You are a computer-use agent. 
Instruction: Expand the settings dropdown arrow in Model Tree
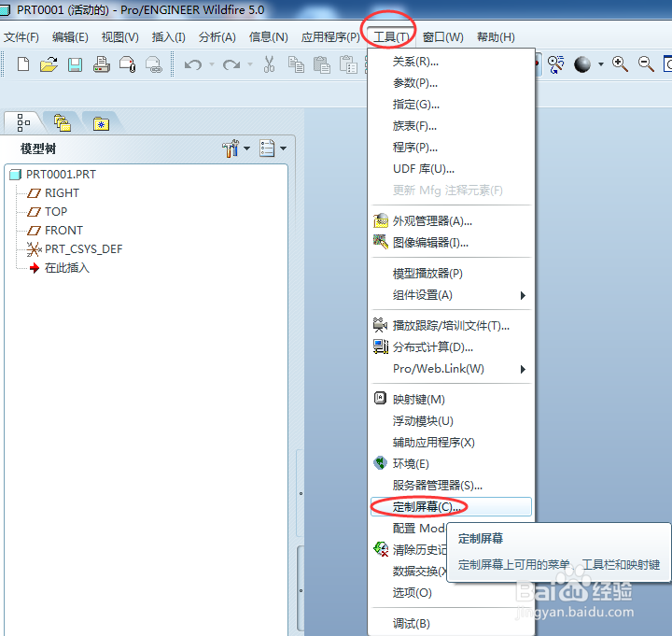[x=246, y=148]
